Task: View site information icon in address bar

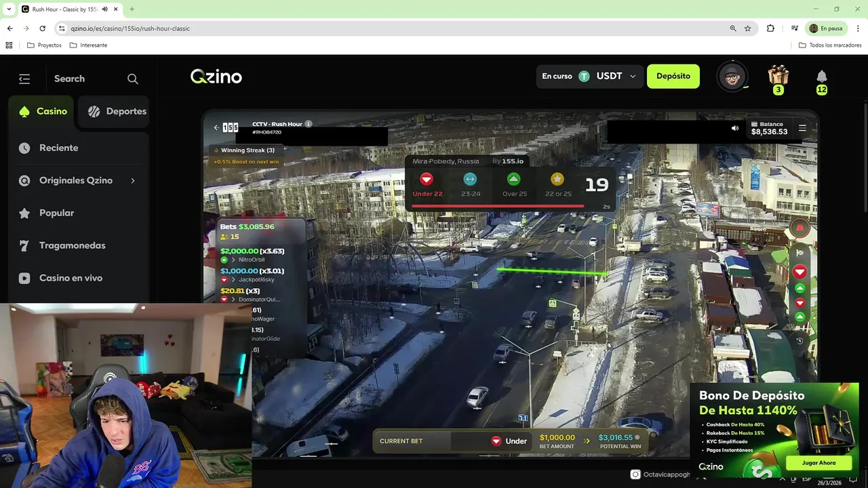Action: point(62,28)
